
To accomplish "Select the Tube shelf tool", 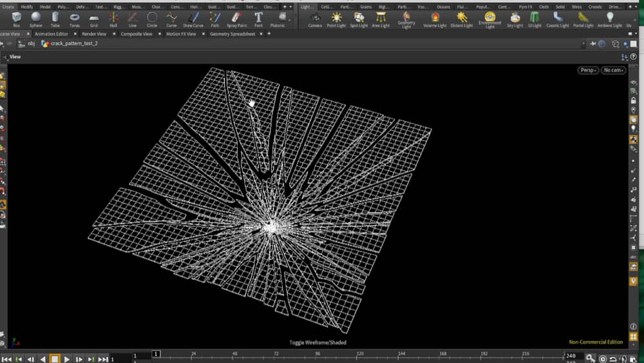I will [x=55, y=19].
